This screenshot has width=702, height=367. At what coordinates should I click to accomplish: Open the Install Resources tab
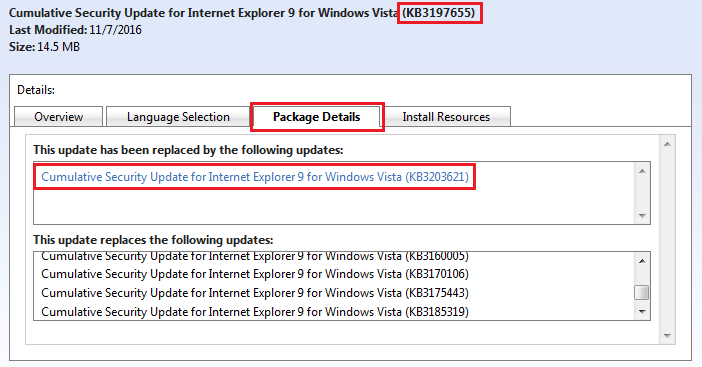tap(446, 116)
